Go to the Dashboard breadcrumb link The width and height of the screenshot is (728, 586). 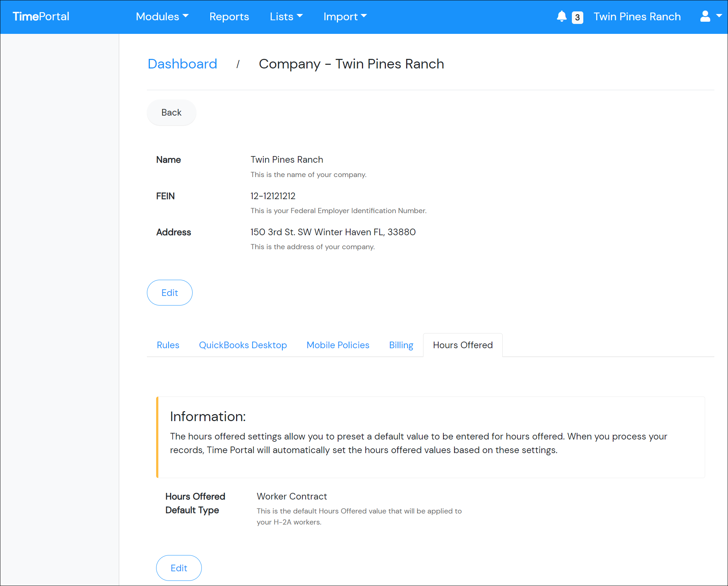click(x=182, y=64)
